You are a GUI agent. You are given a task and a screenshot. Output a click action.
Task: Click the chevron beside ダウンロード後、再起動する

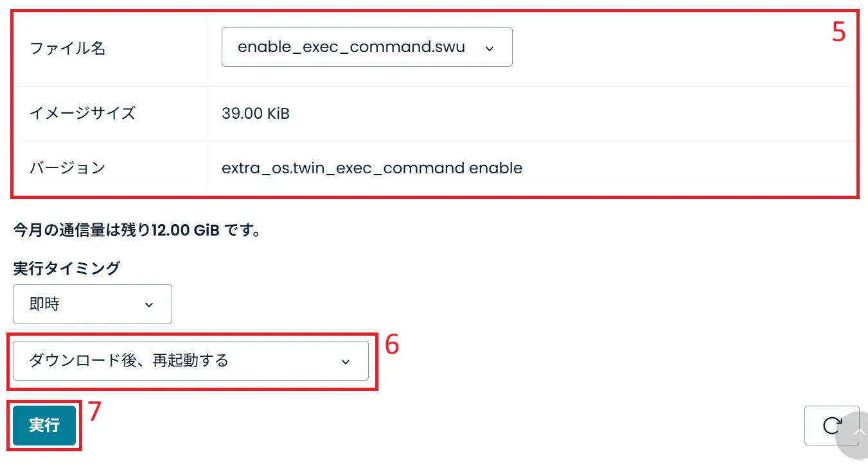(346, 361)
